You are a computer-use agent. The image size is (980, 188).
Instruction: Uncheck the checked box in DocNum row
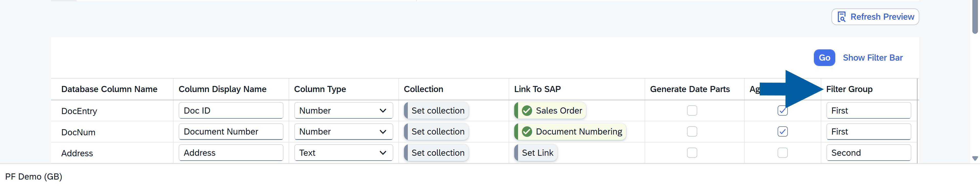[782, 131]
